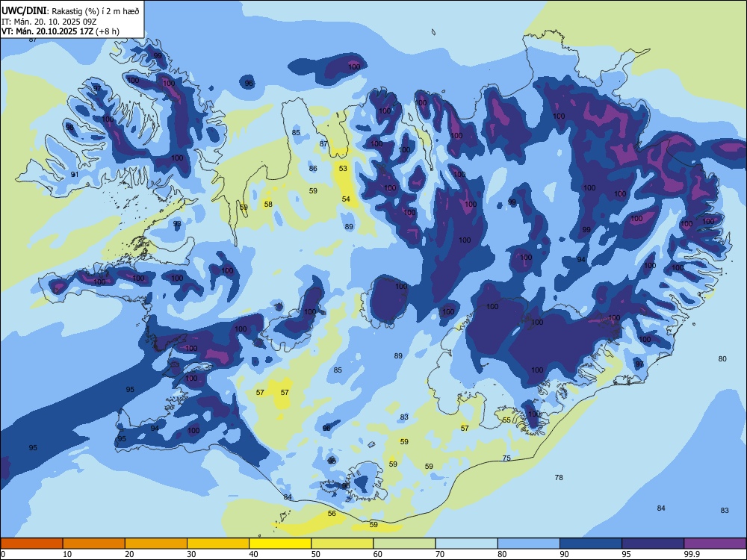Click the map value '54'
The width and height of the screenshot is (747, 560).
click(346, 199)
